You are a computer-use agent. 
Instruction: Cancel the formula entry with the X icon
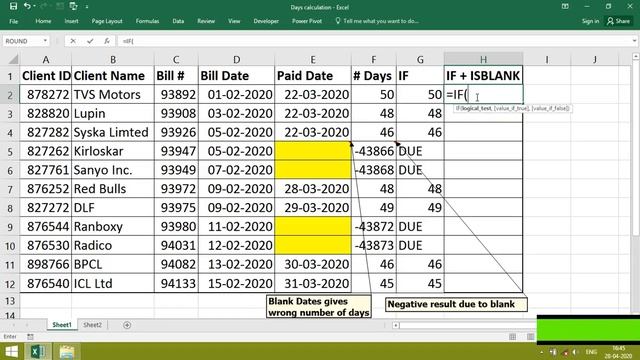[x=73, y=41]
